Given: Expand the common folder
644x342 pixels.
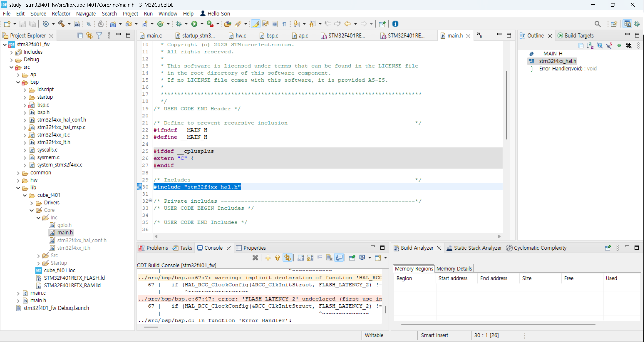Looking at the screenshot, I should (18, 173).
